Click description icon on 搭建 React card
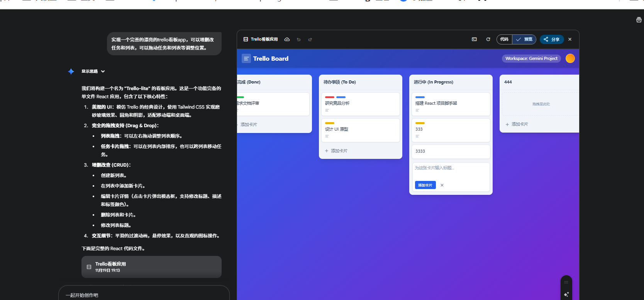 pos(417,110)
